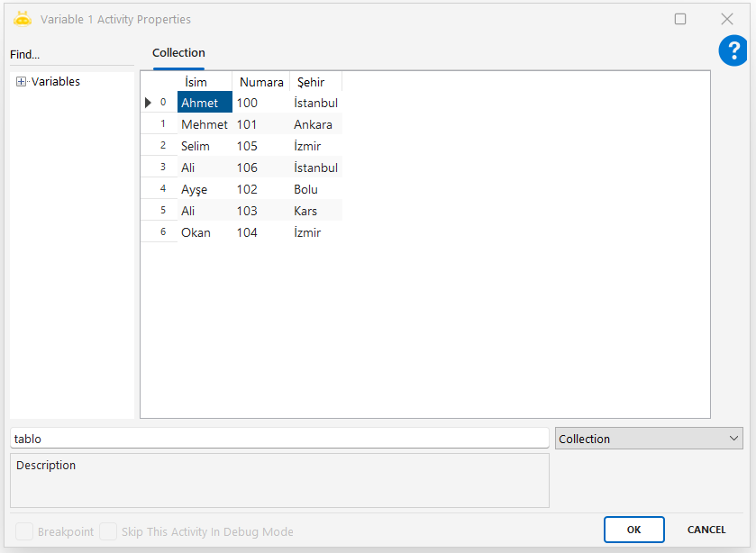Select the Ahmet cell in row 0
The height and width of the screenshot is (553, 756).
click(x=204, y=103)
